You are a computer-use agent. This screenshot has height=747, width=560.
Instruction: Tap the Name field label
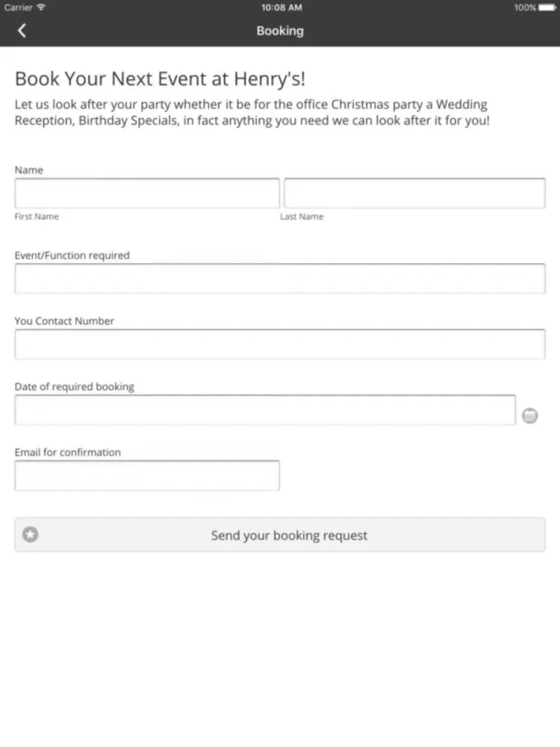click(x=28, y=170)
